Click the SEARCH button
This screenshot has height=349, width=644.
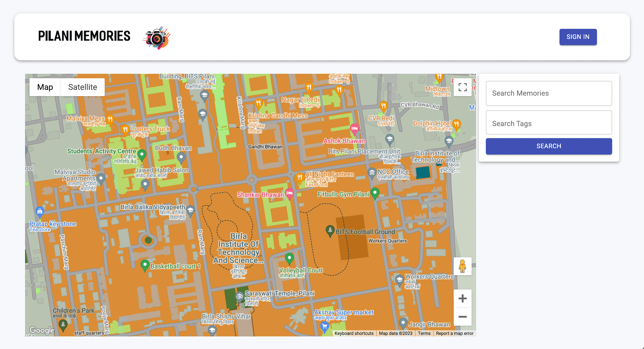coord(549,146)
